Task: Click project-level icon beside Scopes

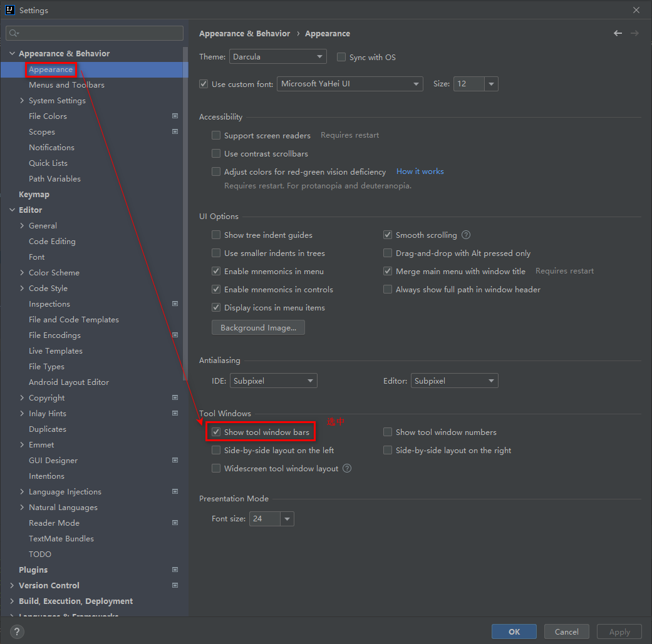Action: click(175, 131)
